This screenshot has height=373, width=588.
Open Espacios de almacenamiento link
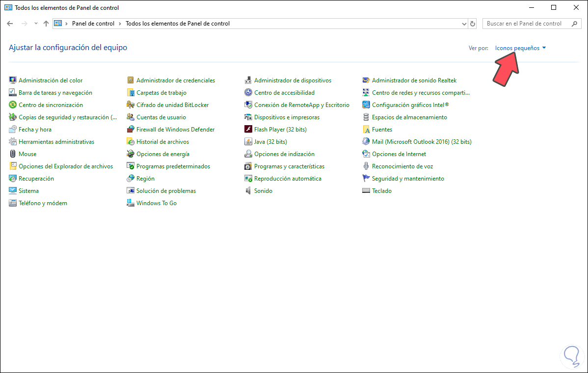[x=409, y=117]
